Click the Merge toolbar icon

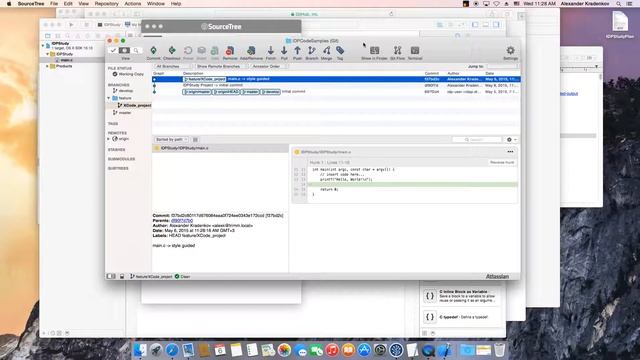[x=327, y=51]
